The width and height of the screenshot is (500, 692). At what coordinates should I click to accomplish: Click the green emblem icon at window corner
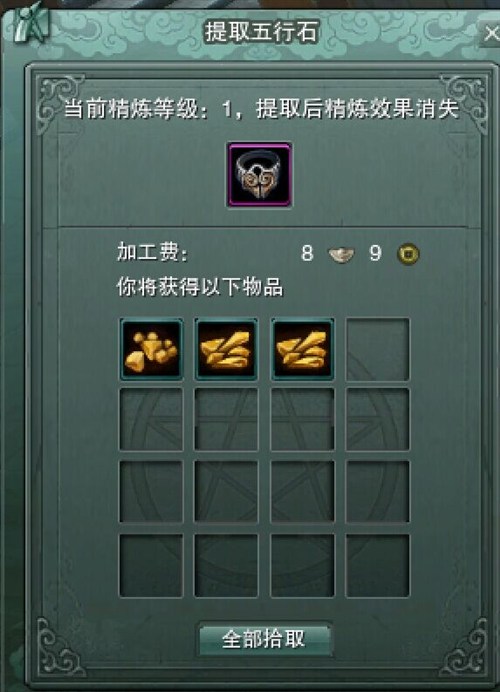pos(31,22)
